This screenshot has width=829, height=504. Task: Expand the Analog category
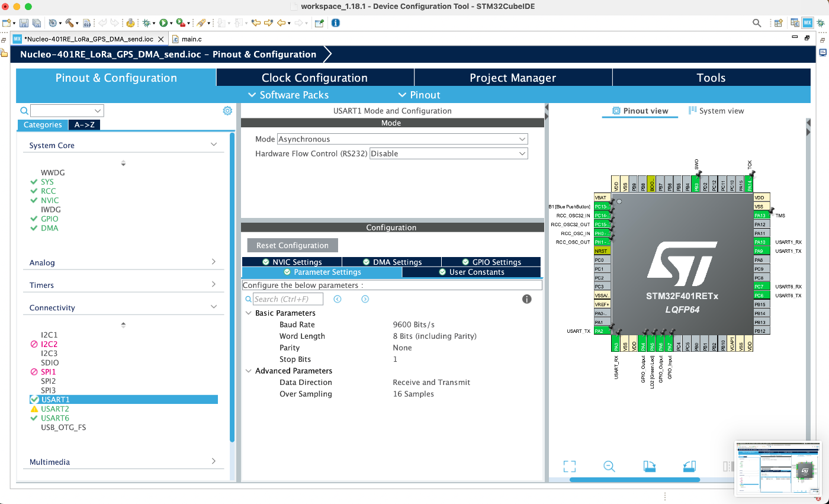(214, 262)
